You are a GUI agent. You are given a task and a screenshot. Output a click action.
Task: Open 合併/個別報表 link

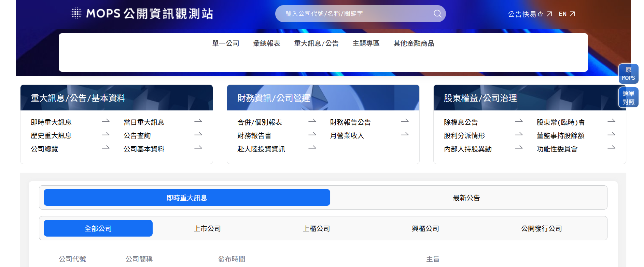pyautogui.click(x=260, y=122)
